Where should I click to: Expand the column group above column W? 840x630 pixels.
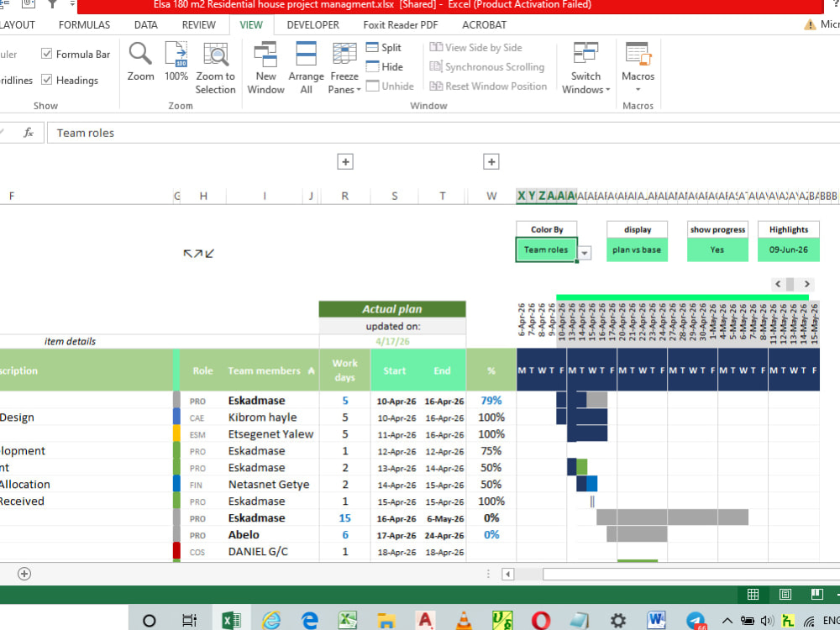tap(491, 162)
